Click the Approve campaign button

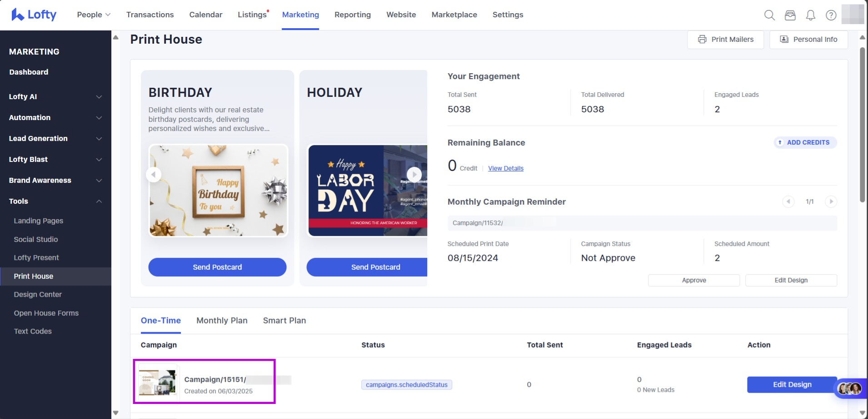pyautogui.click(x=693, y=280)
